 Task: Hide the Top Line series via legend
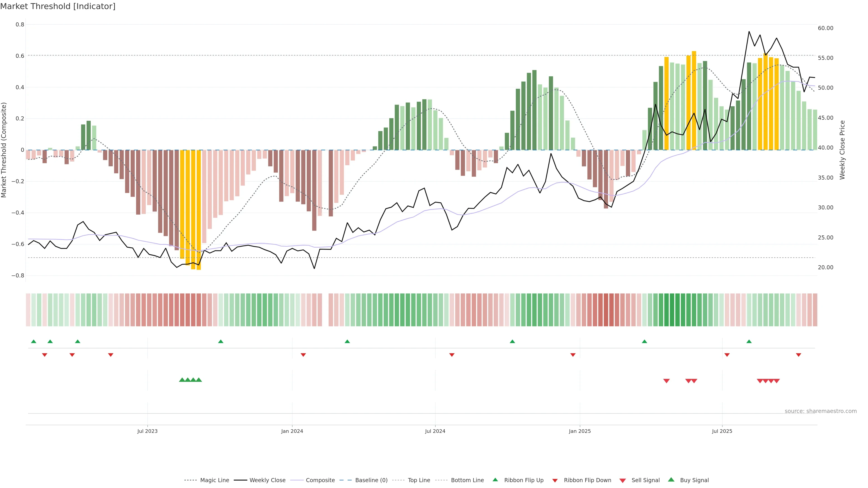[x=419, y=480]
